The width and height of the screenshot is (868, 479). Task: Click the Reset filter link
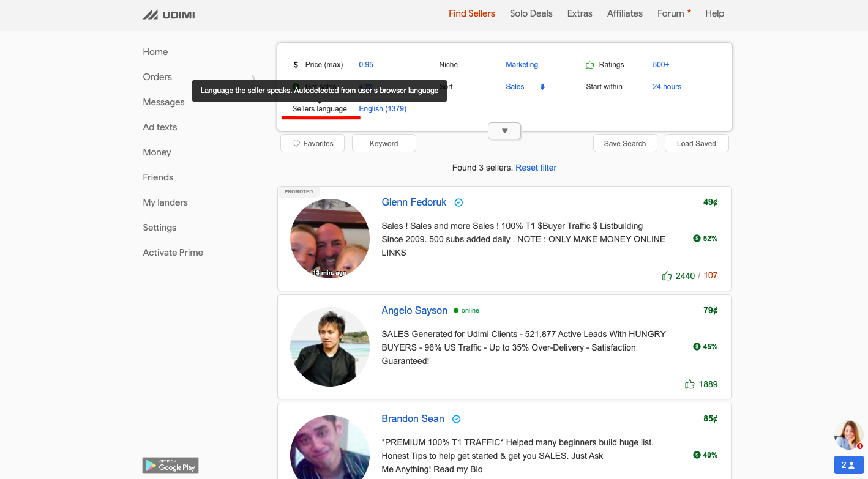[x=536, y=168]
